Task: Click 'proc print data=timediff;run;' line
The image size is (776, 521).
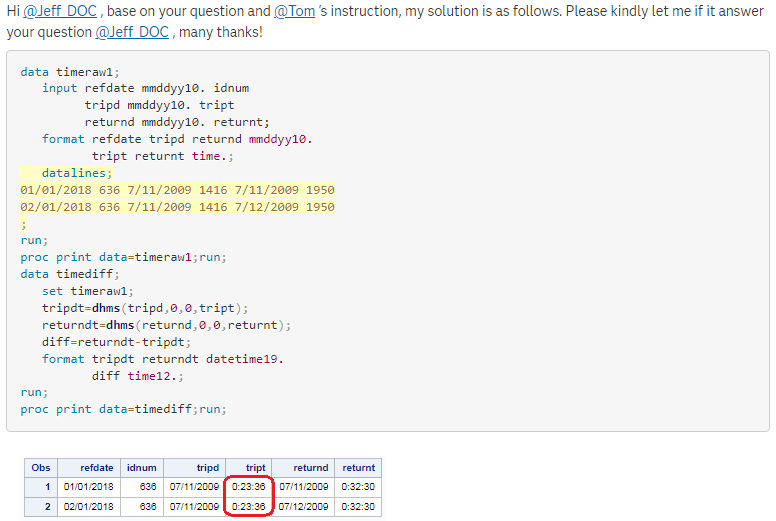Action: [x=123, y=409]
